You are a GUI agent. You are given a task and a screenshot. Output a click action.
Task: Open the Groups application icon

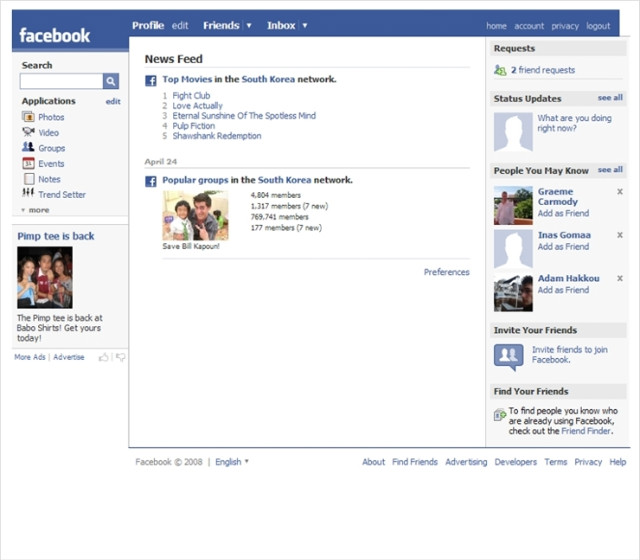(28, 147)
